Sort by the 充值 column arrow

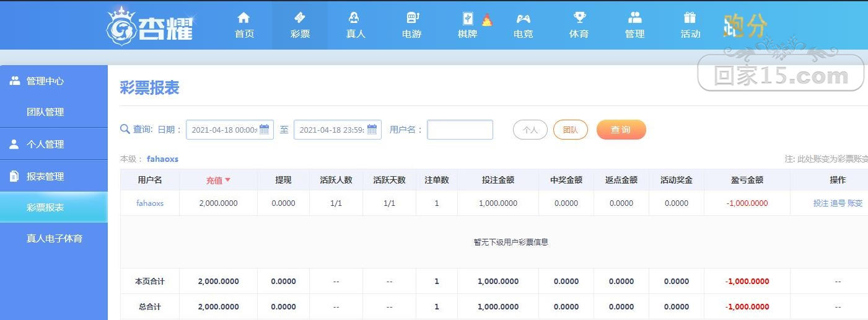click(227, 180)
